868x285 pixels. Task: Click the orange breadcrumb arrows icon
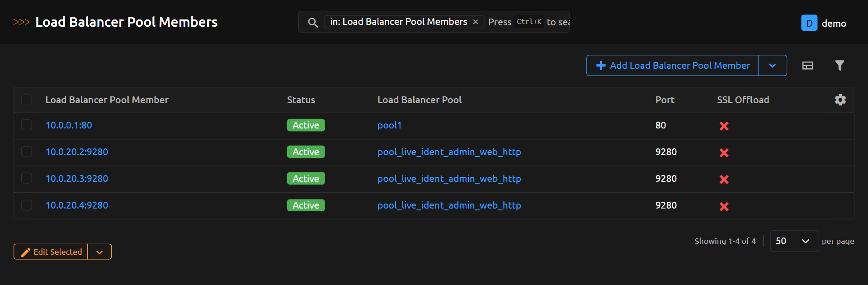(x=21, y=22)
